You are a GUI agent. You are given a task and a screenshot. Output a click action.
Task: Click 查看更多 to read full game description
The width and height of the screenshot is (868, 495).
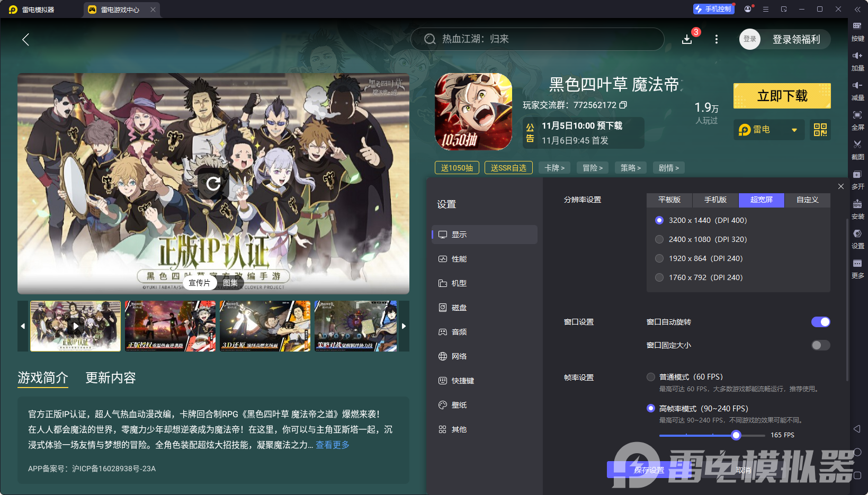[333, 445]
